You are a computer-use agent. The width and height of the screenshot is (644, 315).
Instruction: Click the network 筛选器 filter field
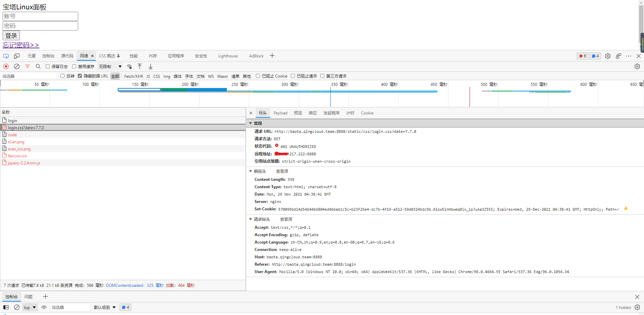click(29, 76)
